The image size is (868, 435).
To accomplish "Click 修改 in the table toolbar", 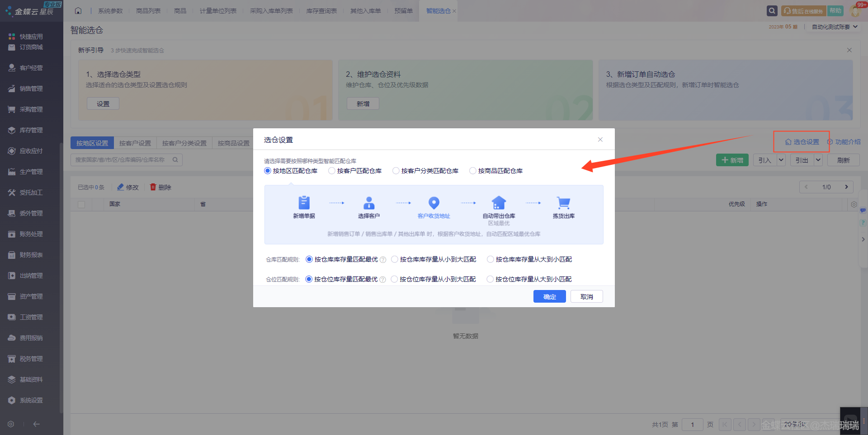I will click(128, 187).
